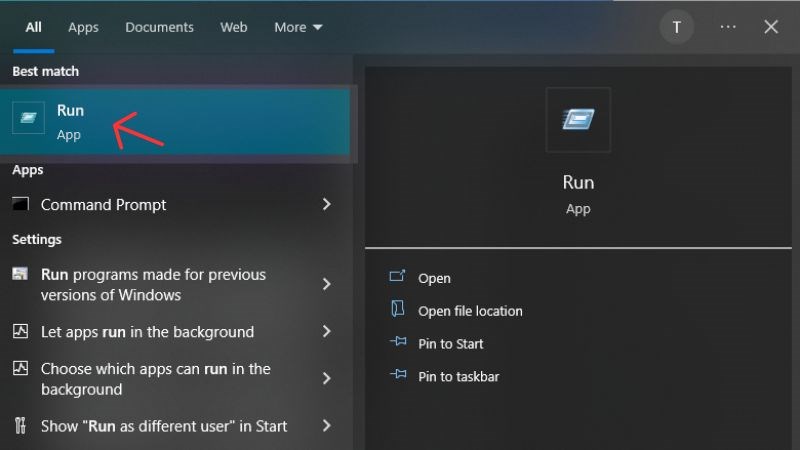
Task: Expand Run programs for previous versions chevron
Action: 327,284
